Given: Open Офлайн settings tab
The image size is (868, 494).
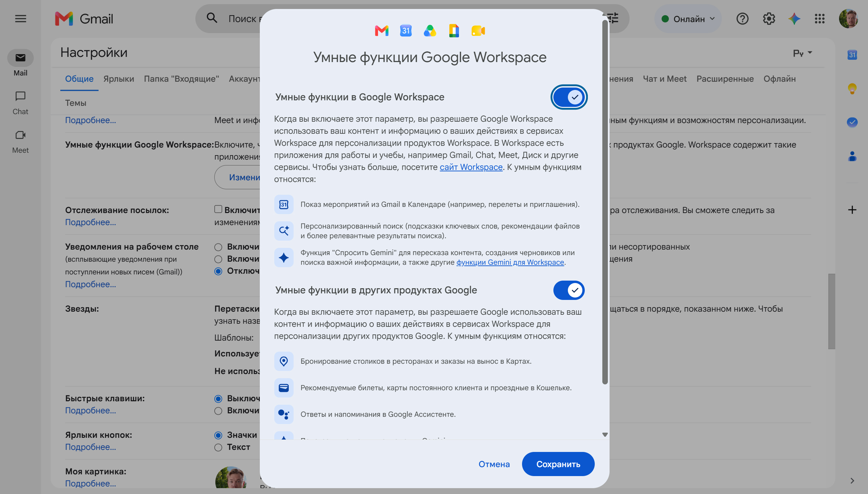Looking at the screenshot, I should (x=779, y=79).
